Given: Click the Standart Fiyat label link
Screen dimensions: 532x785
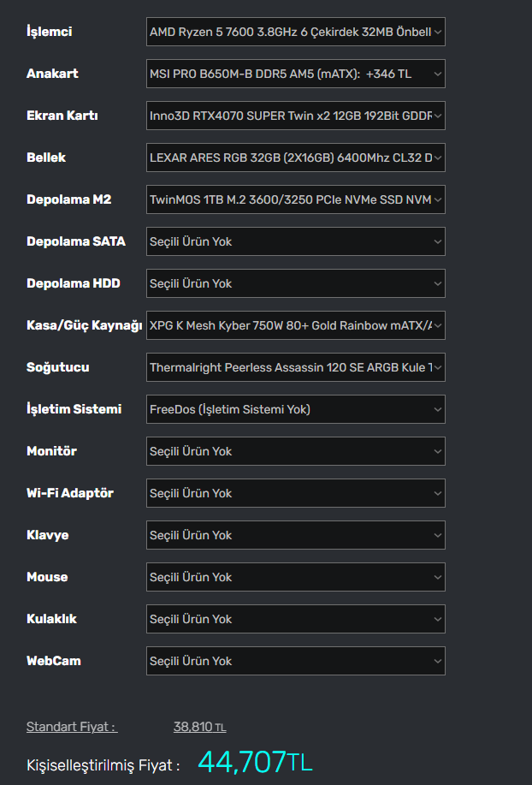Looking at the screenshot, I should 71,727.
